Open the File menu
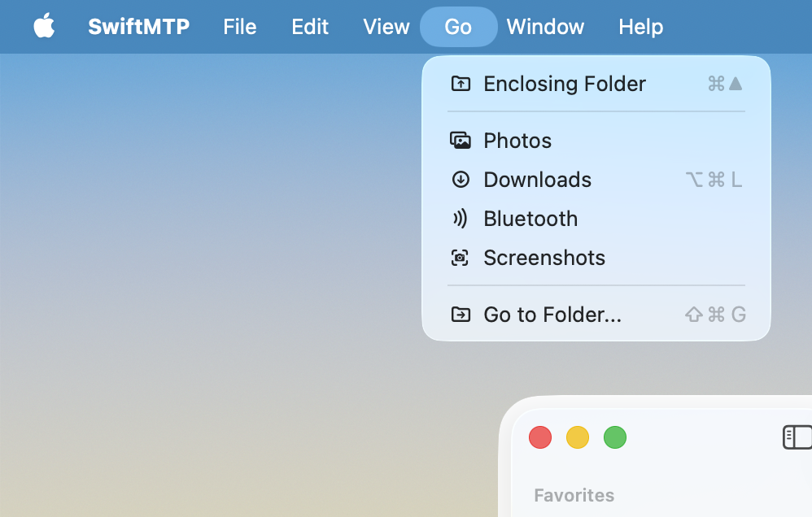Screen dimensions: 812x517 [239, 26]
